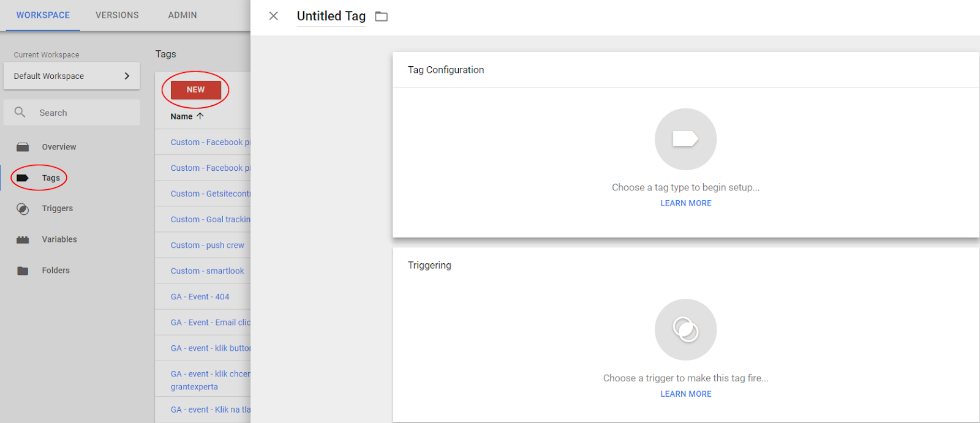
Task: Open Triggers in the sidebar
Action: click(57, 209)
